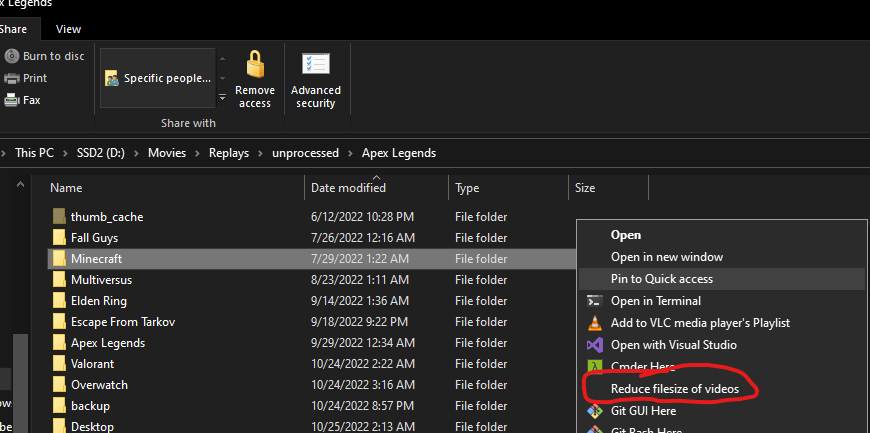This screenshot has height=433, width=870.
Task: Click the Advanced security checklist icon
Action: [316, 64]
